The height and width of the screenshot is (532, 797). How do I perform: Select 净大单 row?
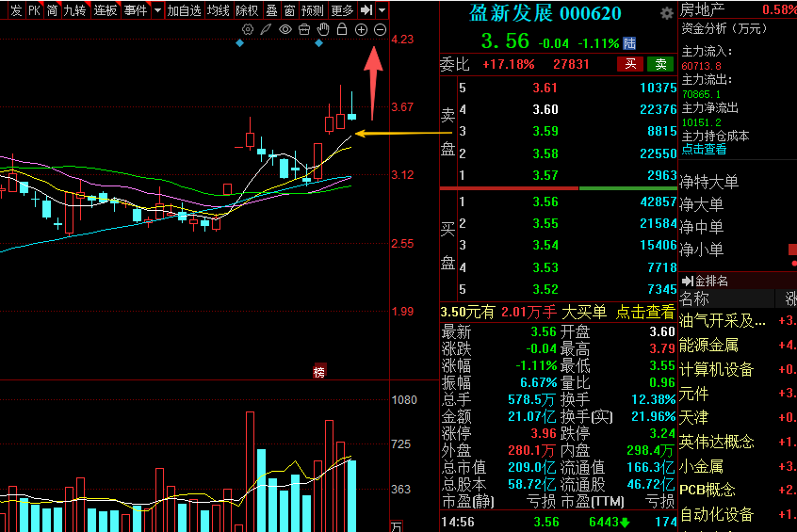(x=702, y=204)
